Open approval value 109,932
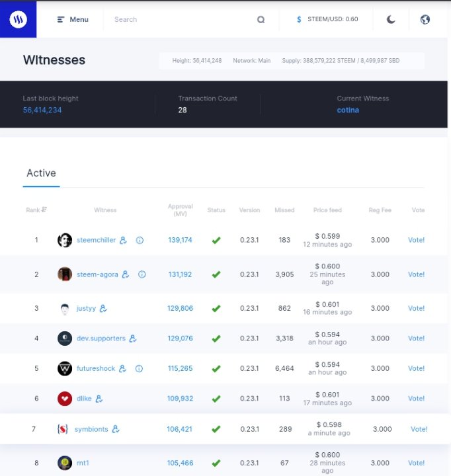The image size is (451, 476). coord(180,399)
